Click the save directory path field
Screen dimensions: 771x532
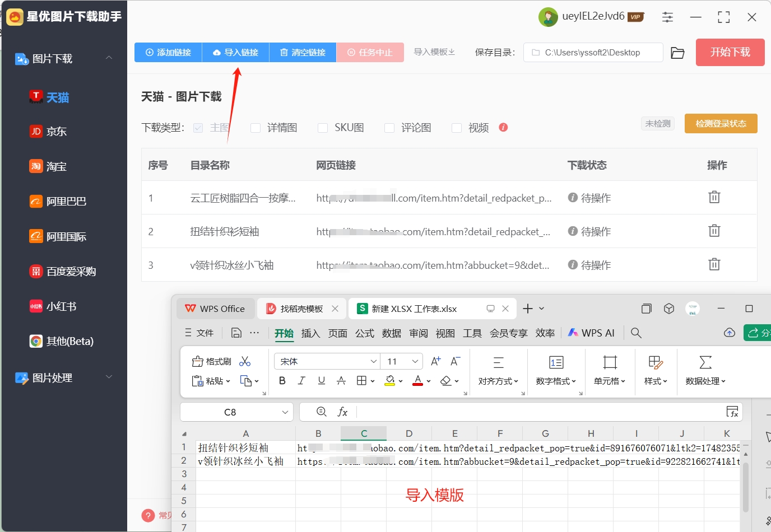coord(593,53)
